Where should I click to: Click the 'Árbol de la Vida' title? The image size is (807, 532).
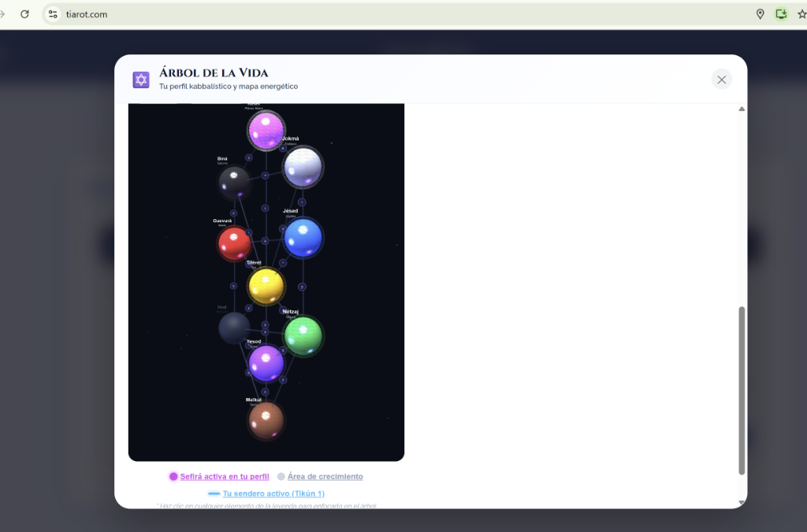[x=214, y=73]
